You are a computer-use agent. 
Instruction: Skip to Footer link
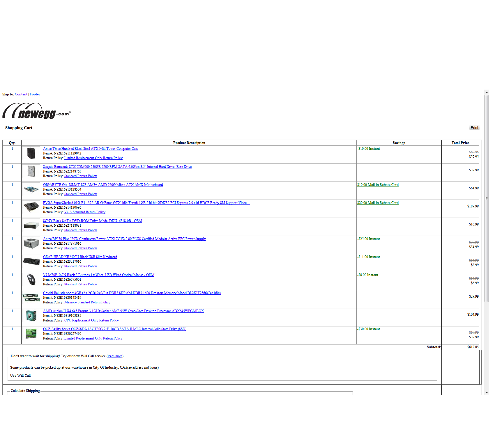pyautogui.click(x=35, y=94)
